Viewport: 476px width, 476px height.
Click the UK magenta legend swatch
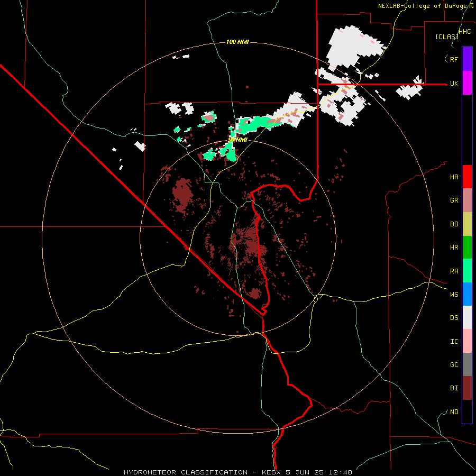(467, 83)
